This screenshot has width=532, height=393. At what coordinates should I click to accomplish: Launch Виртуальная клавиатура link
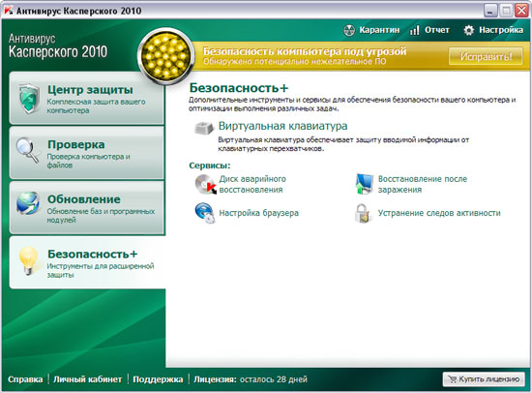283,126
